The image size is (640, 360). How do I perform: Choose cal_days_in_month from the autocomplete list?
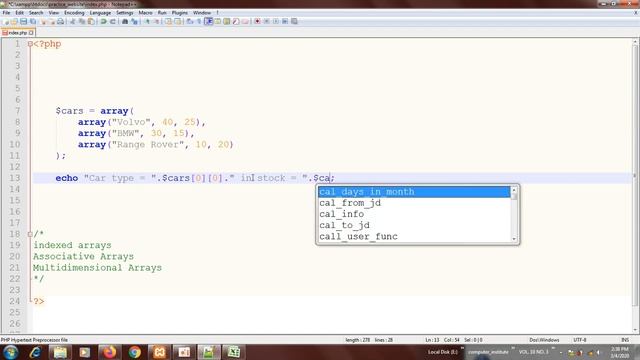[x=414, y=192]
